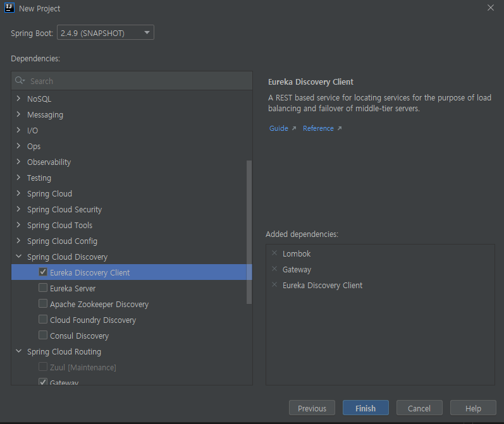Screen dimensions: 504x424
Task: Click the Cancel button
Action: coord(419,408)
